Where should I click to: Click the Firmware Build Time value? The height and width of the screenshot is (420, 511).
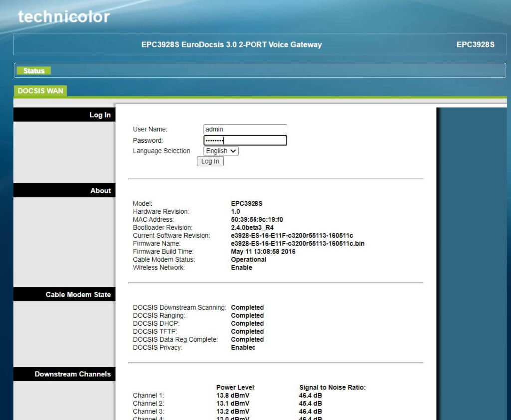[x=263, y=251]
